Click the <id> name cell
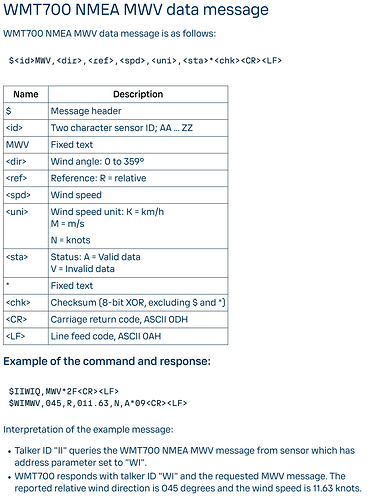Screen dimensions: 368x500 point(26,128)
